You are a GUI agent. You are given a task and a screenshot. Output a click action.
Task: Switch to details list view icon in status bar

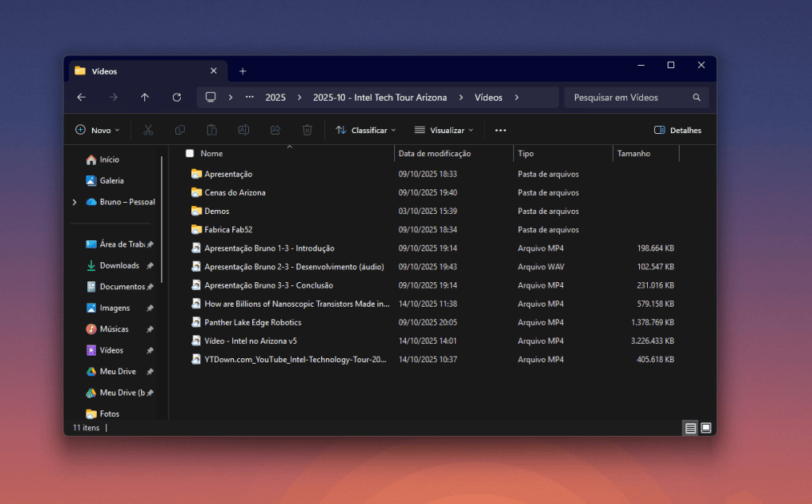pos(691,428)
